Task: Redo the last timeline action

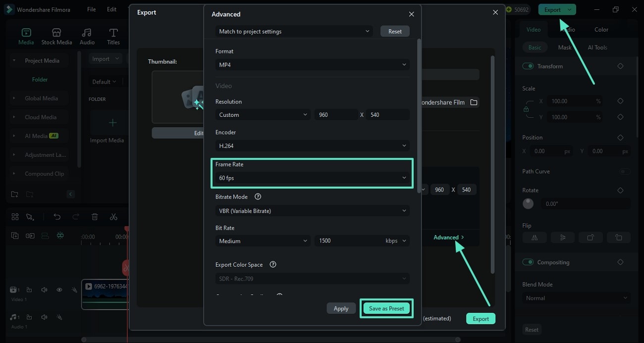Action: 76,217
